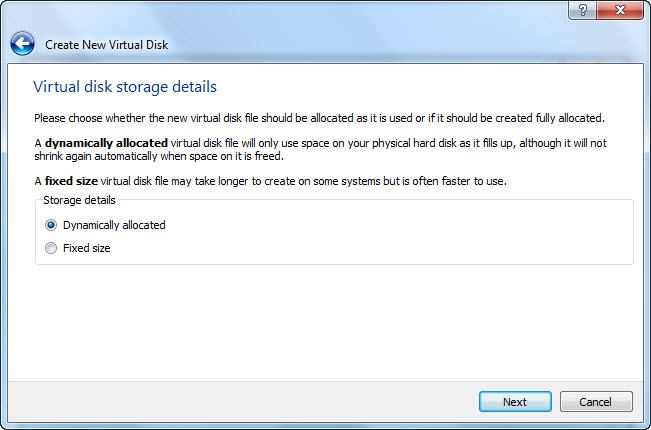Screen dimensions: 651x430
Task: Proceed with the Next button
Action: pos(515,402)
